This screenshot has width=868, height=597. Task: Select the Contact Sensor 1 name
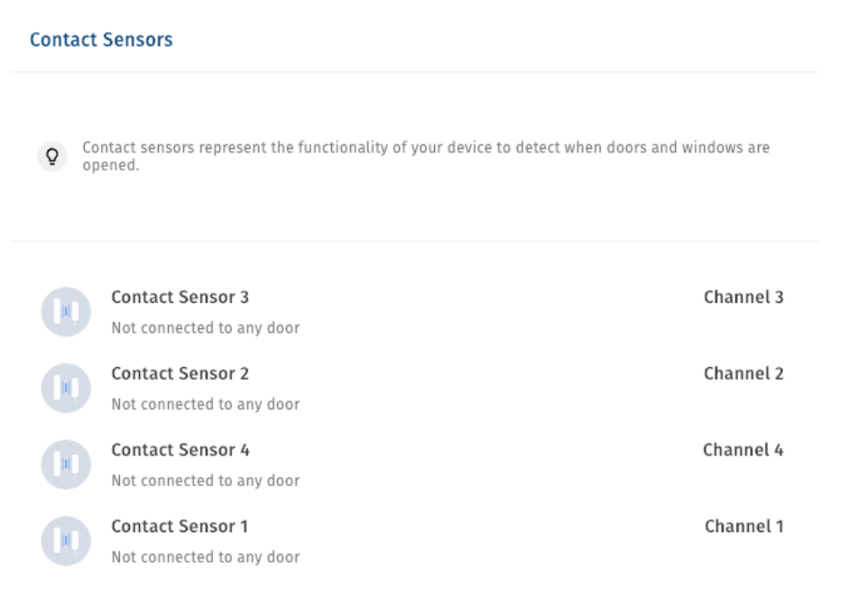tap(180, 526)
